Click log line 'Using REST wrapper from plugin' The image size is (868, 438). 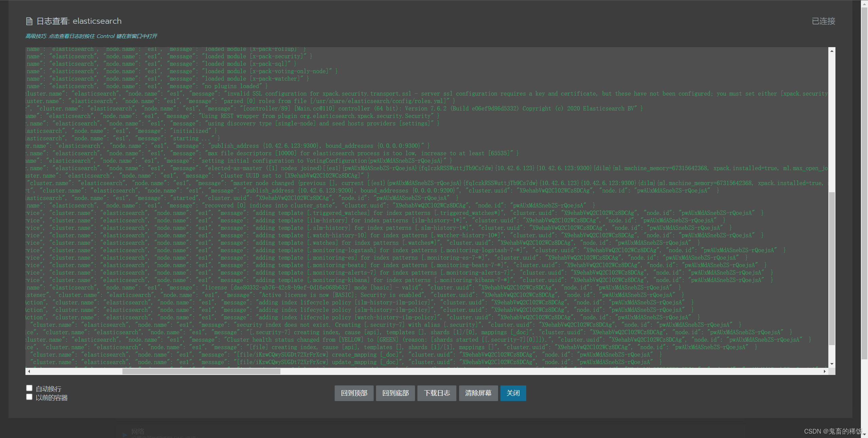click(x=233, y=116)
